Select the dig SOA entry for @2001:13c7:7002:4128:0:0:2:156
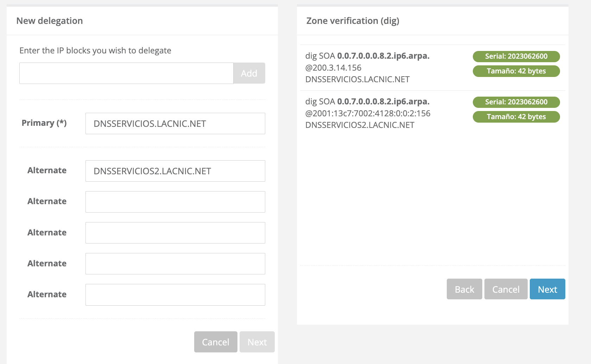The width and height of the screenshot is (591, 364). [368, 113]
